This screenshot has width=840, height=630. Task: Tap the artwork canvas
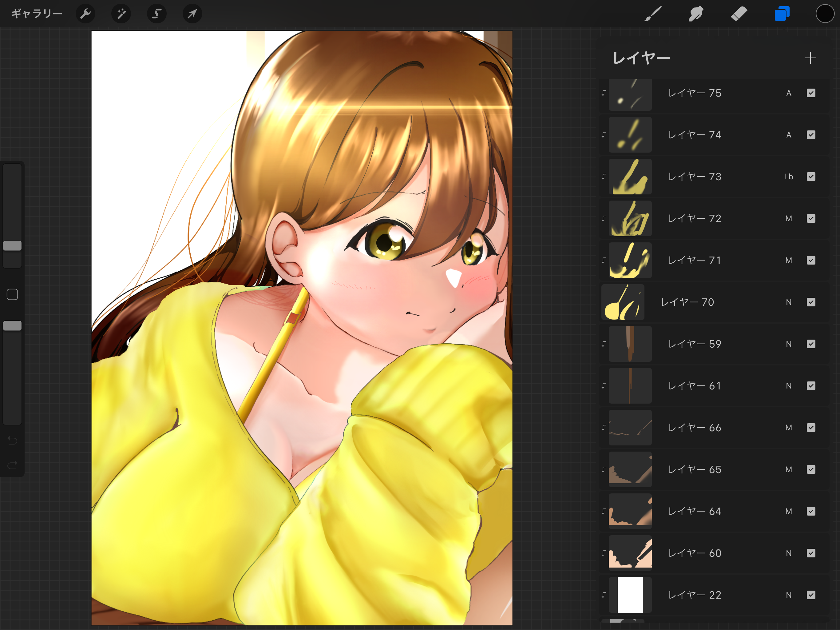pos(302,328)
